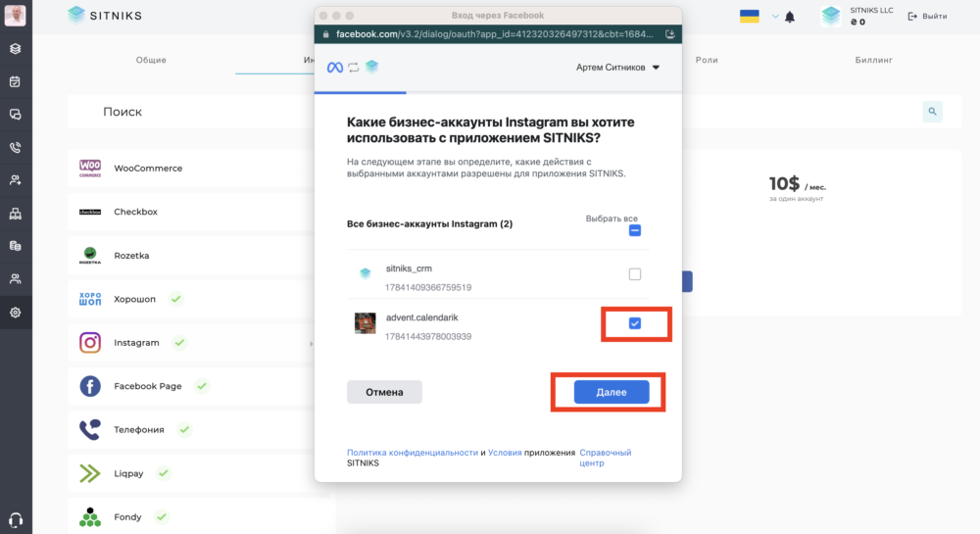Click the Далее button

612,392
